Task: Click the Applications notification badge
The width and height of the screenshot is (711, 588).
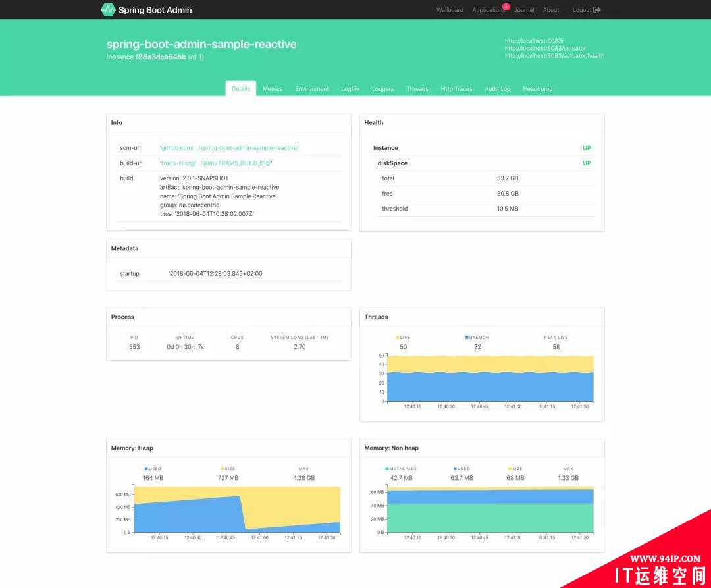Action: tap(506, 7)
